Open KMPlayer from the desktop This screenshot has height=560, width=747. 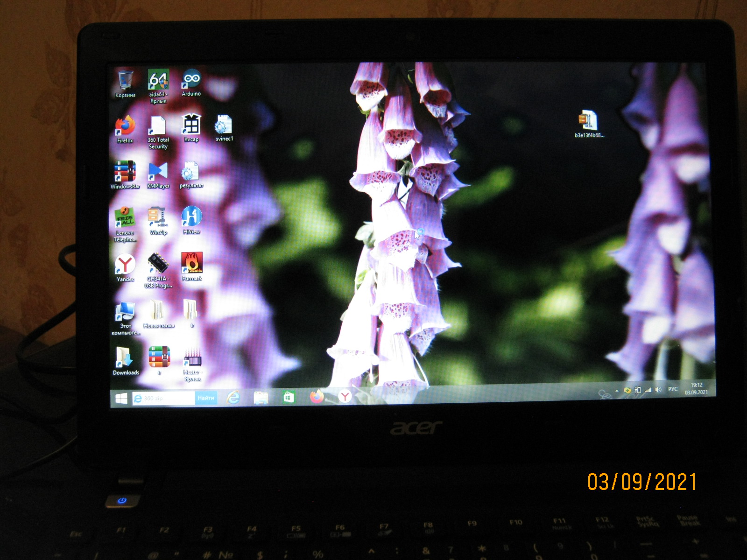coord(158,172)
